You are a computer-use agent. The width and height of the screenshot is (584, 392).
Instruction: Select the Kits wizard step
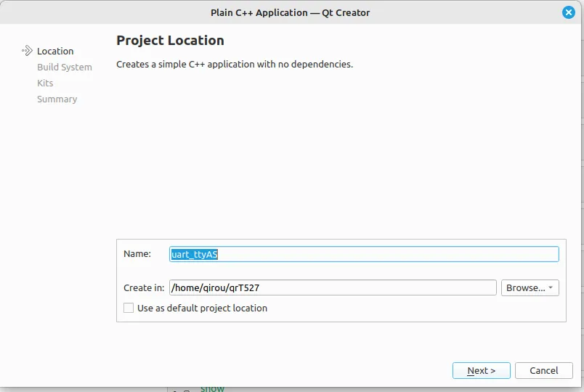(45, 83)
